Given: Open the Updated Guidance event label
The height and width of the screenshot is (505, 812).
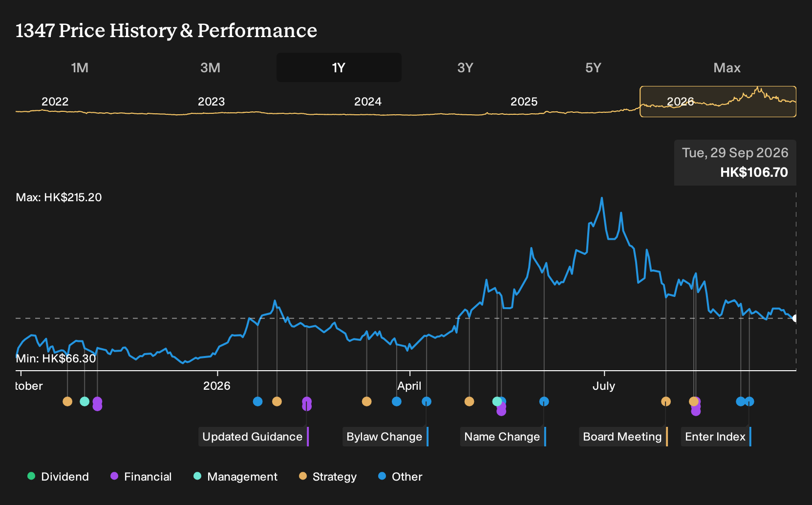Looking at the screenshot, I should click(x=253, y=437).
